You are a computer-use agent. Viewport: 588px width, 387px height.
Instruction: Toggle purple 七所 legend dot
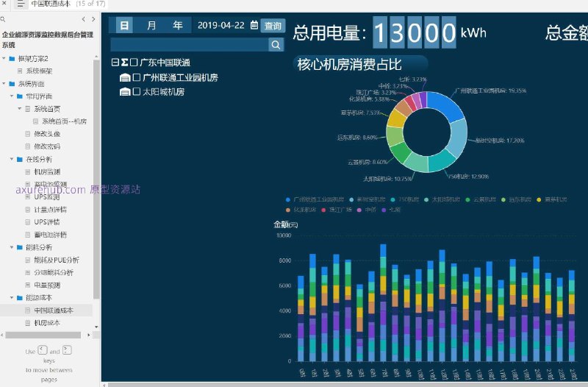pos(383,210)
